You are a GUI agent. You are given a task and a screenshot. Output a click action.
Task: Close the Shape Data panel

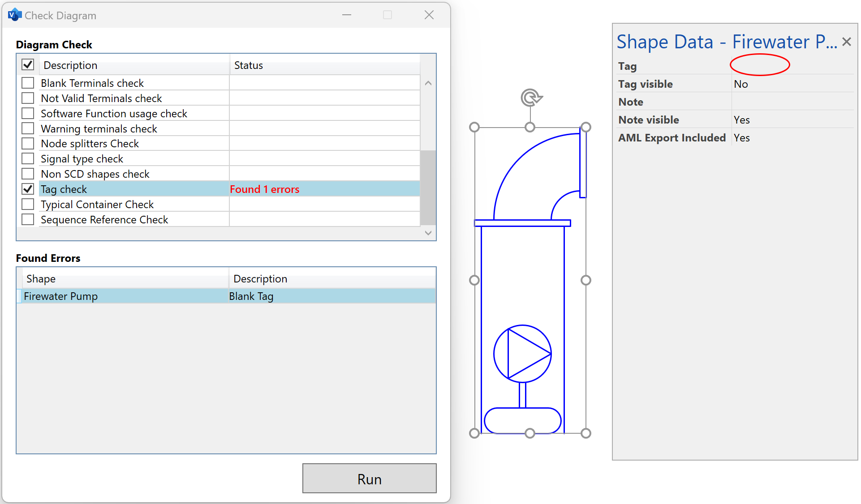(846, 42)
